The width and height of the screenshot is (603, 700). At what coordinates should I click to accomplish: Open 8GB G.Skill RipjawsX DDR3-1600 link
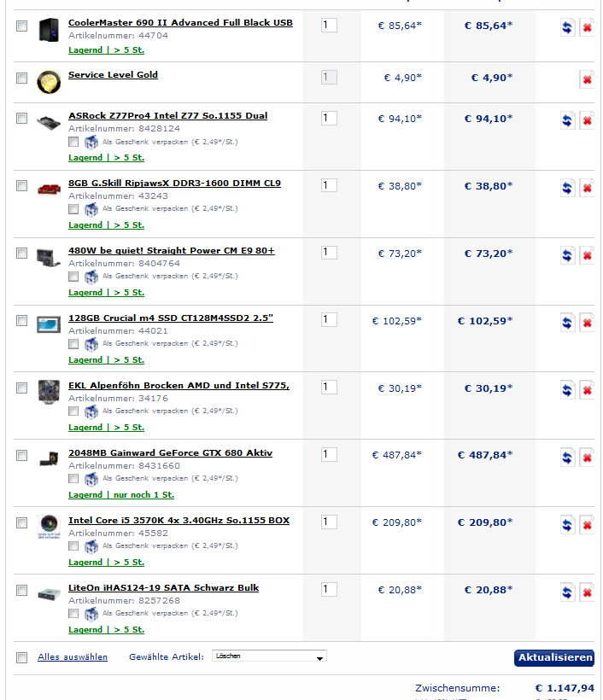coord(174,184)
